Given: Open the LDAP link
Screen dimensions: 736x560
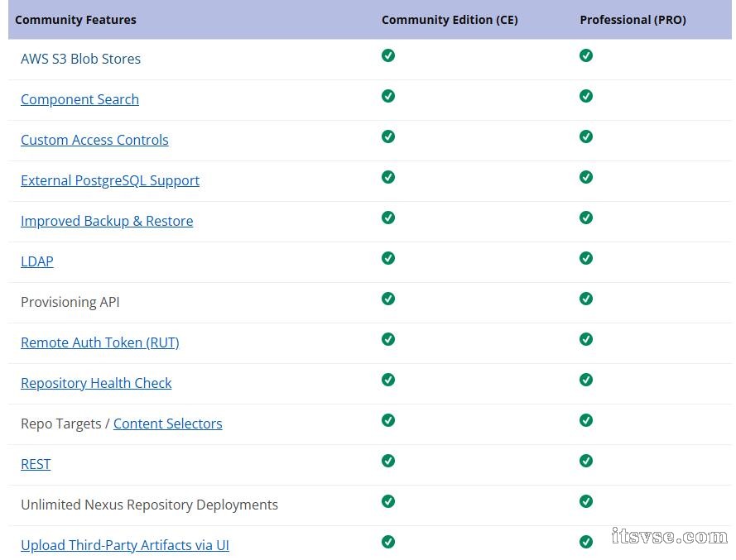Looking at the screenshot, I should [x=37, y=261].
